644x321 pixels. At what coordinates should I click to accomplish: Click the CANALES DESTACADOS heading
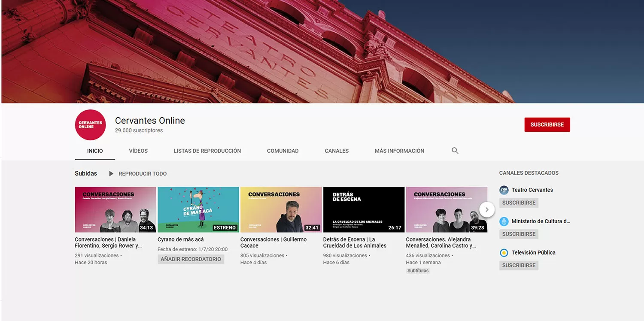[529, 173]
